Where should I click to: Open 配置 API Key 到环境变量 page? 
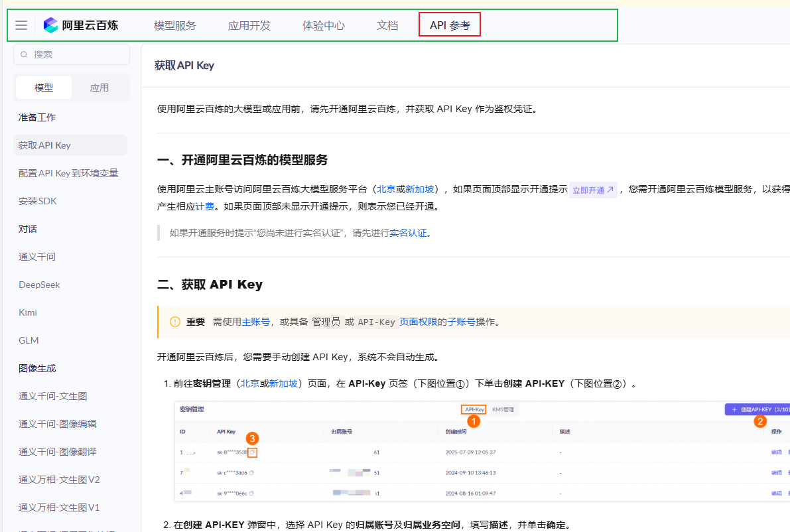pyautogui.click(x=68, y=172)
